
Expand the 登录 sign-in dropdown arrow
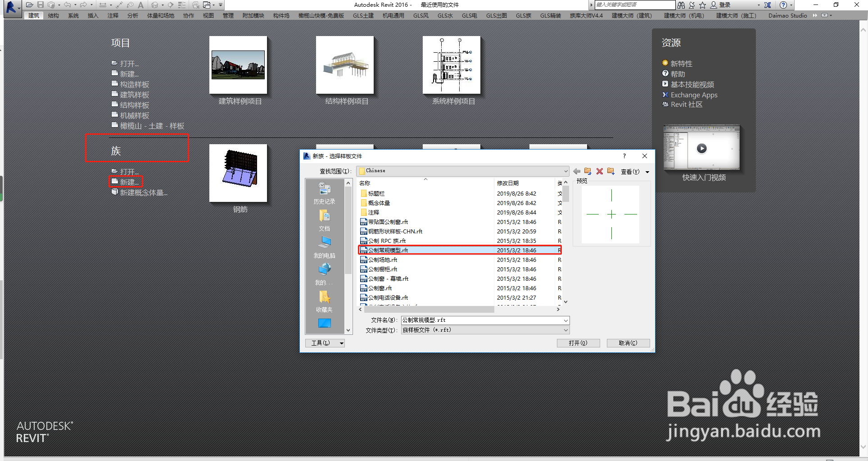(759, 5)
